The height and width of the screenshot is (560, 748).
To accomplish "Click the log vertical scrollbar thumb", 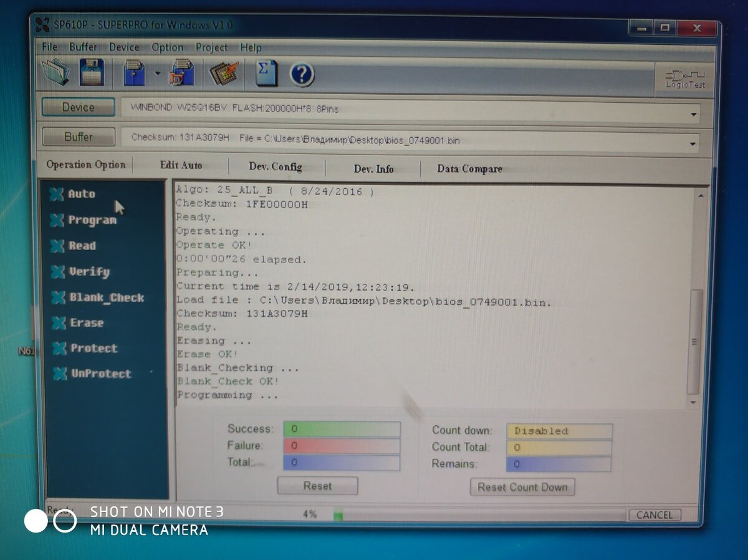I will coord(694,342).
